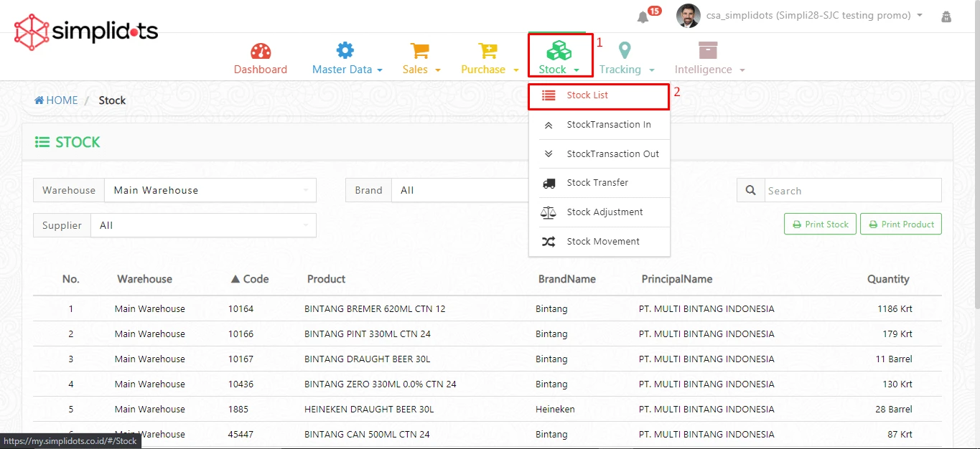Click the Master Data gear icon
Screen dimensions: 980x449
345,50
